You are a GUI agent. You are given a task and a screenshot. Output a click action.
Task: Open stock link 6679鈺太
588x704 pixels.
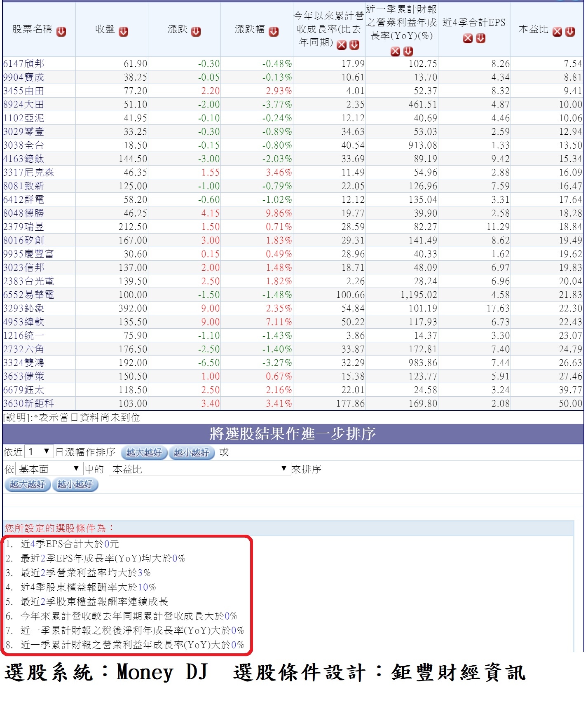pos(23,390)
